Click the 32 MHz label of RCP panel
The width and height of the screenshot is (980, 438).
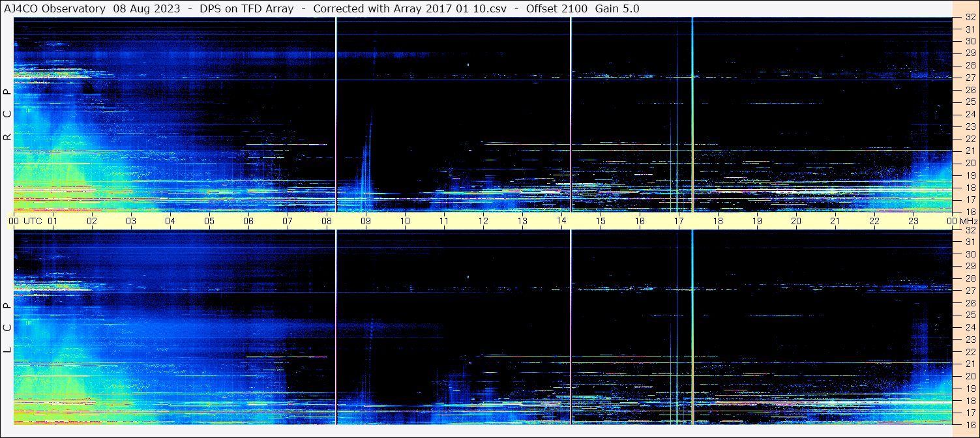(x=970, y=18)
